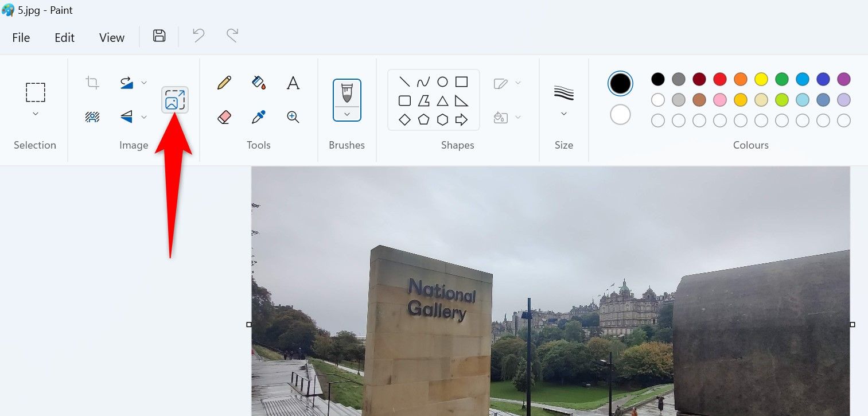Screen dimensions: 868x416
Task: Pick the Hexagon shape
Action: (x=442, y=120)
